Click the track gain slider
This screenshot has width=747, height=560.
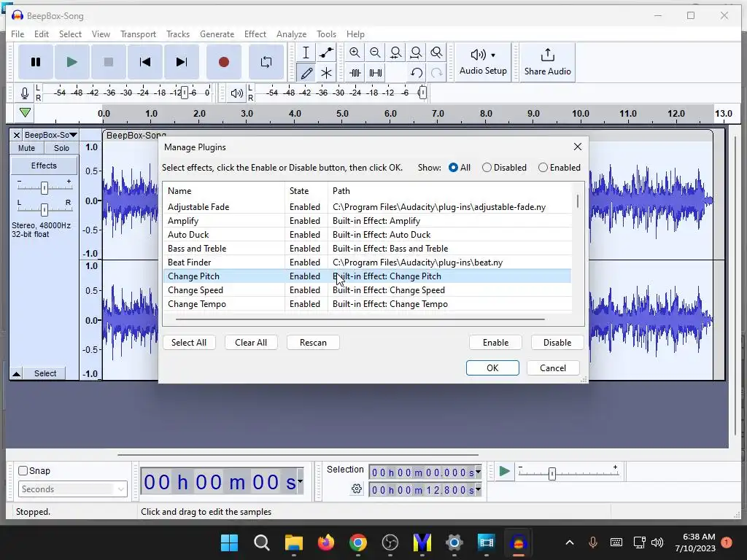44,187
